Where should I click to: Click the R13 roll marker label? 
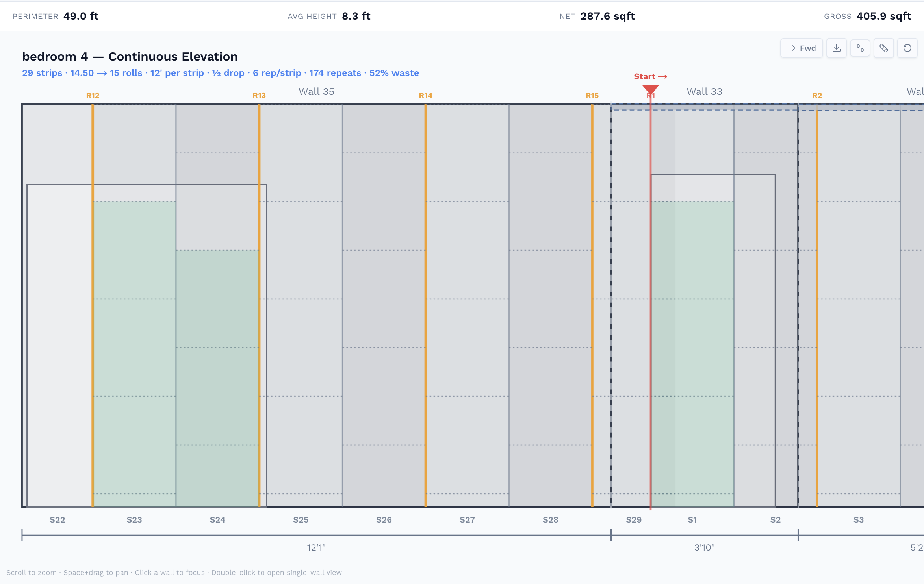point(259,96)
